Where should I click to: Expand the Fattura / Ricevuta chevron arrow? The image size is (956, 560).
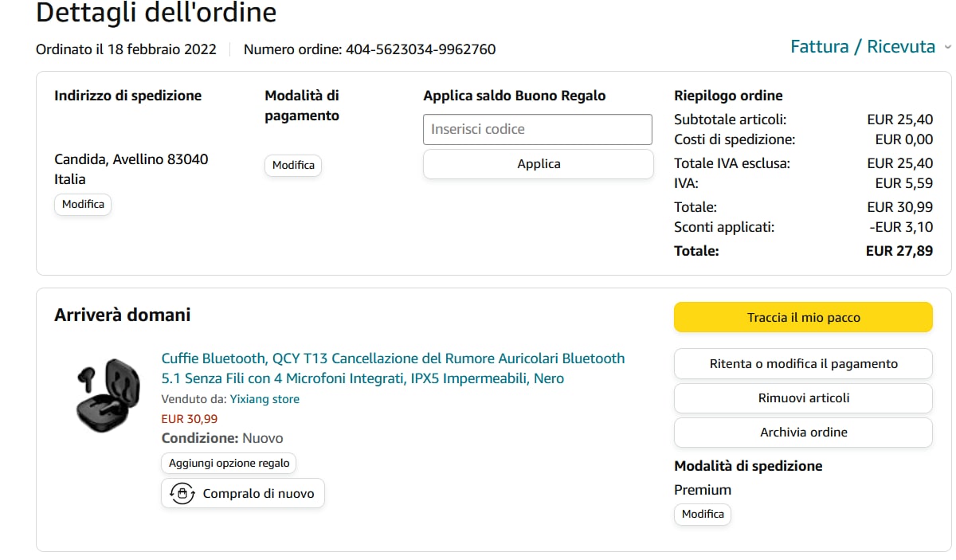coord(947,48)
